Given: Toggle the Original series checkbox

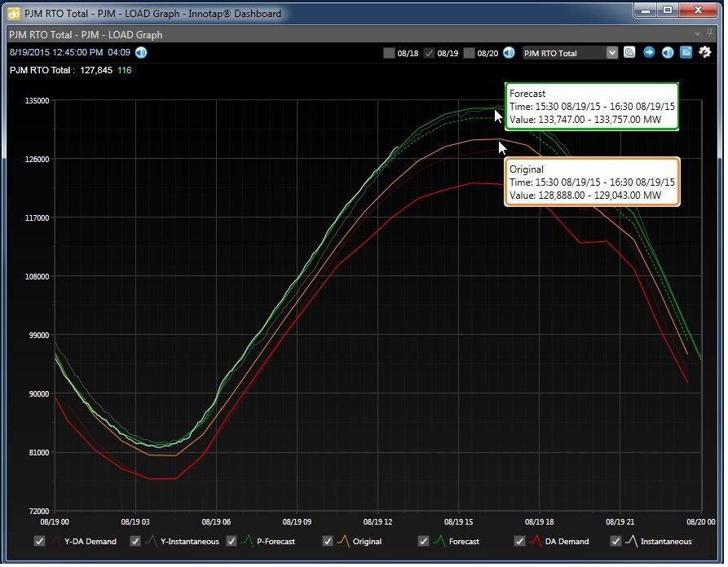Looking at the screenshot, I should click(x=328, y=541).
